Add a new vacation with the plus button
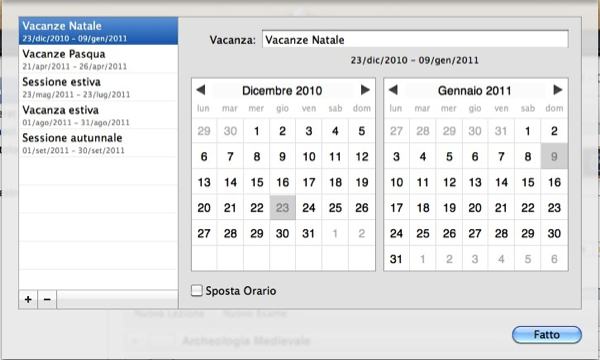The width and height of the screenshot is (600, 360). (28, 299)
